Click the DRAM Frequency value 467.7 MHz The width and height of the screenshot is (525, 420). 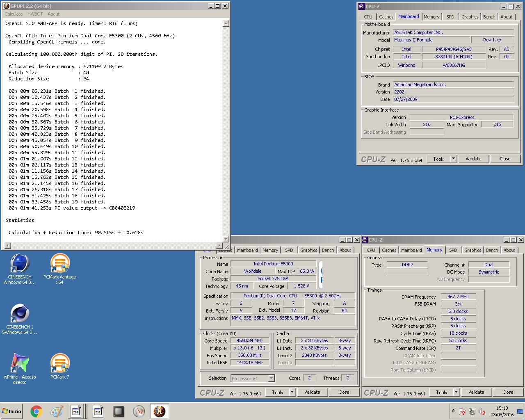coord(458,297)
